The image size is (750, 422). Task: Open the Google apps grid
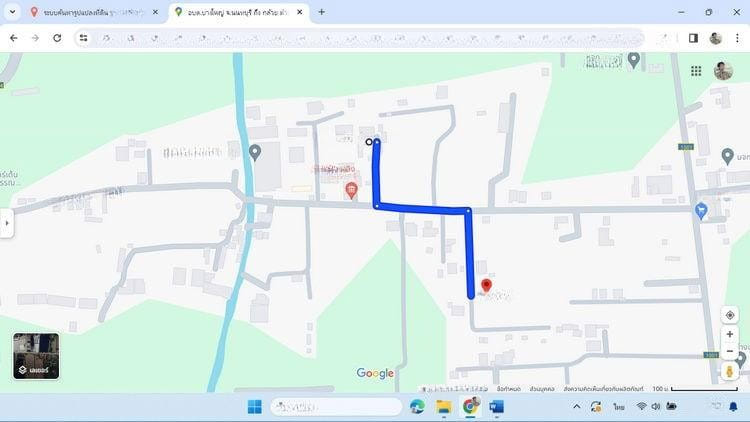696,71
